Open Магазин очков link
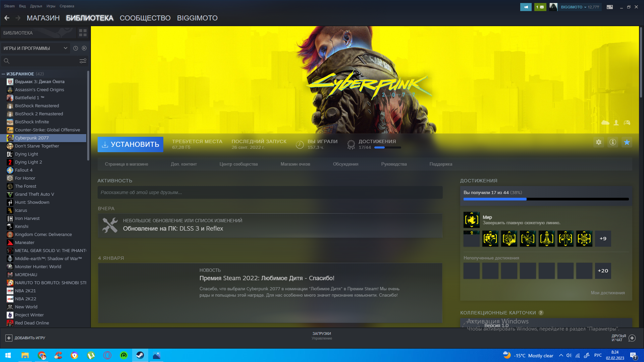The width and height of the screenshot is (644, 362). point(295,164)
